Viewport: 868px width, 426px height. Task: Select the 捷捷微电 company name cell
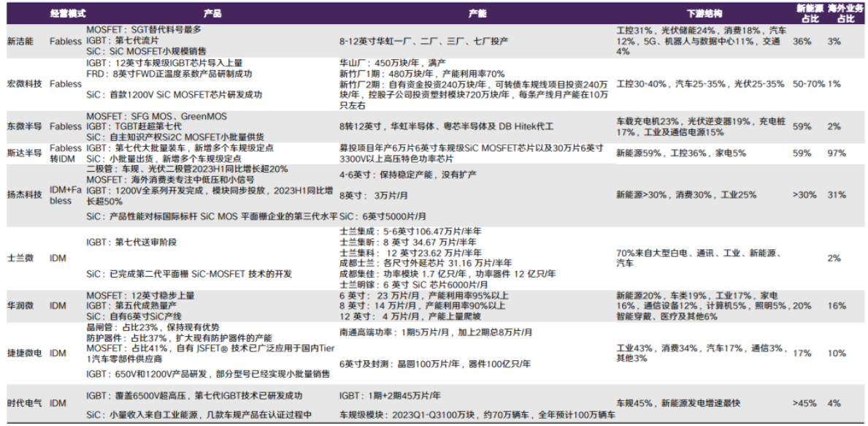[24, 353]
